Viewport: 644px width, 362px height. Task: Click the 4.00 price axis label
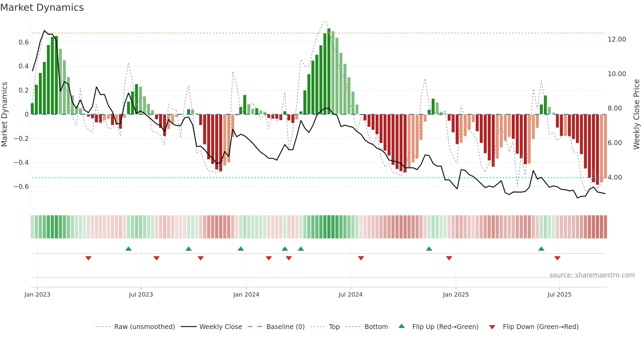(615, 178)
